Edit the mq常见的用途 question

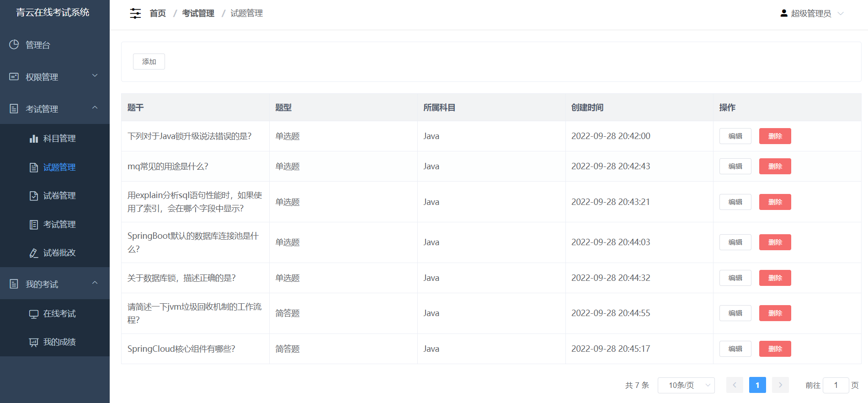click(x=735, y=166)
